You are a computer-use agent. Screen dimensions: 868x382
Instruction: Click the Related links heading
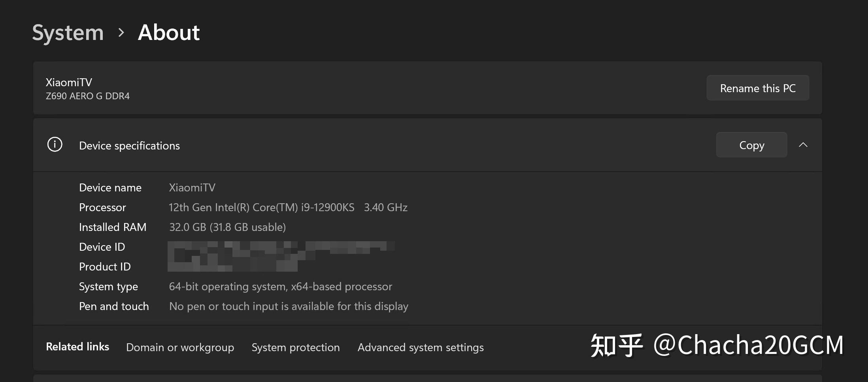click(x=77, y=346)
